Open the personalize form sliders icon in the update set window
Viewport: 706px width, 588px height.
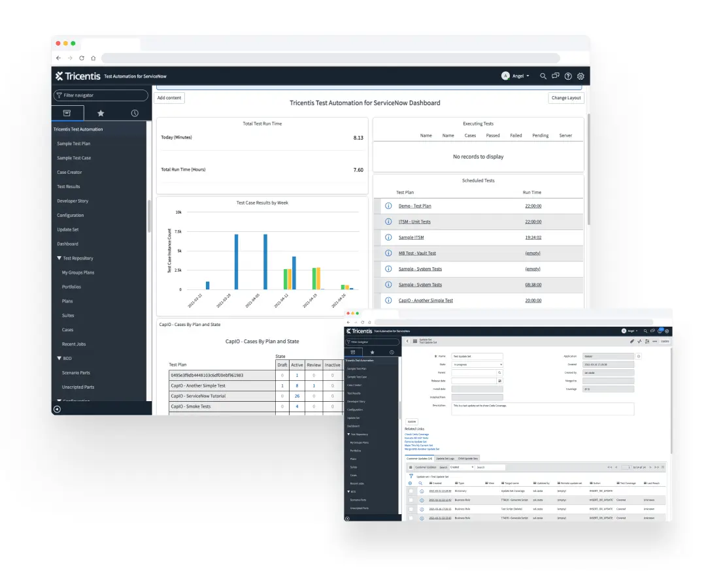[647, 342]
